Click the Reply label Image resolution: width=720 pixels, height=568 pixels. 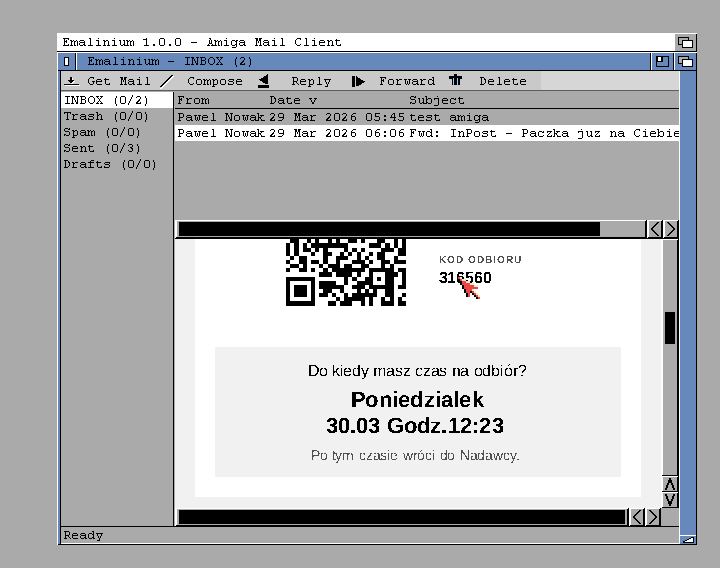(x=311, y=81)
